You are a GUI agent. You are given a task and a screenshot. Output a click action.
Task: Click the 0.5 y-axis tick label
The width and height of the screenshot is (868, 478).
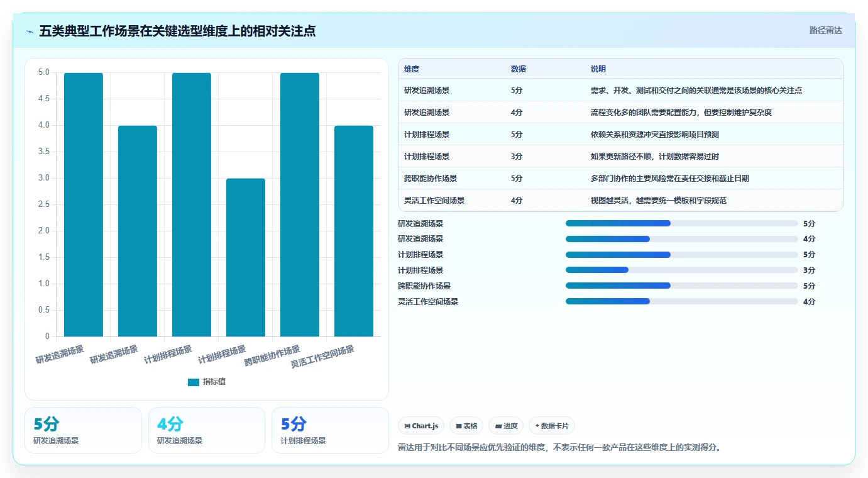point(43,310)
